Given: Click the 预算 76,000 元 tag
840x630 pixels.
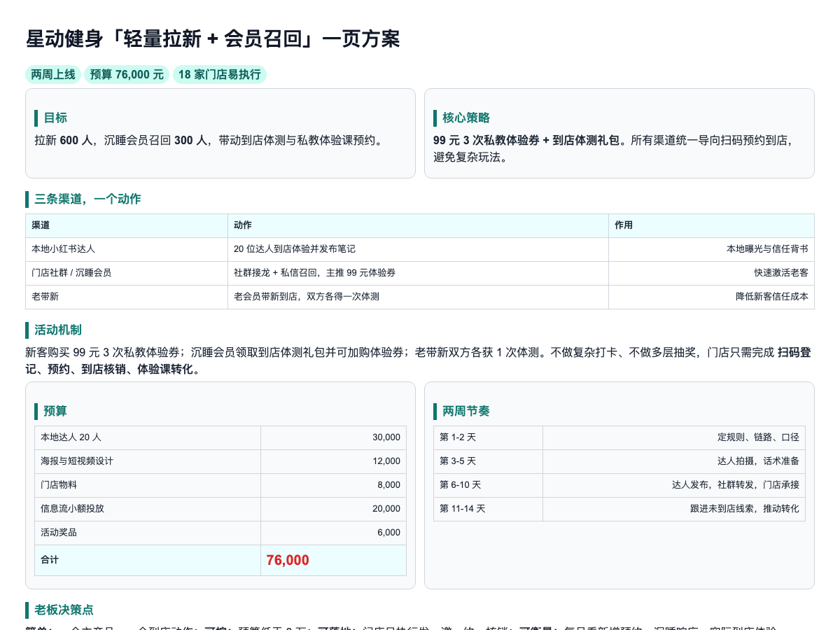Looking at the screenshot, I should [127, 75].
